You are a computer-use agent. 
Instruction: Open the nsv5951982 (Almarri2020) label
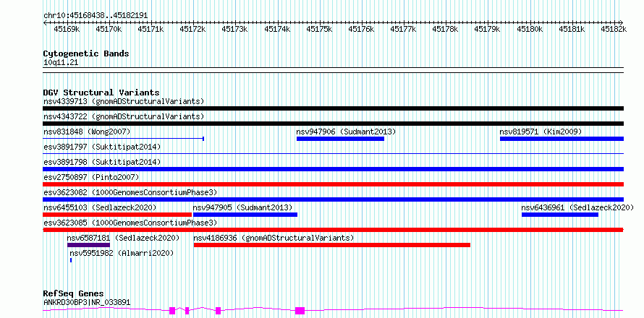122,253
